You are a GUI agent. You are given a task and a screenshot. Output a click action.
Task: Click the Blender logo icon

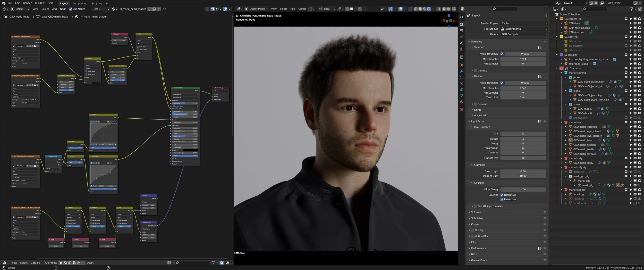4,3
